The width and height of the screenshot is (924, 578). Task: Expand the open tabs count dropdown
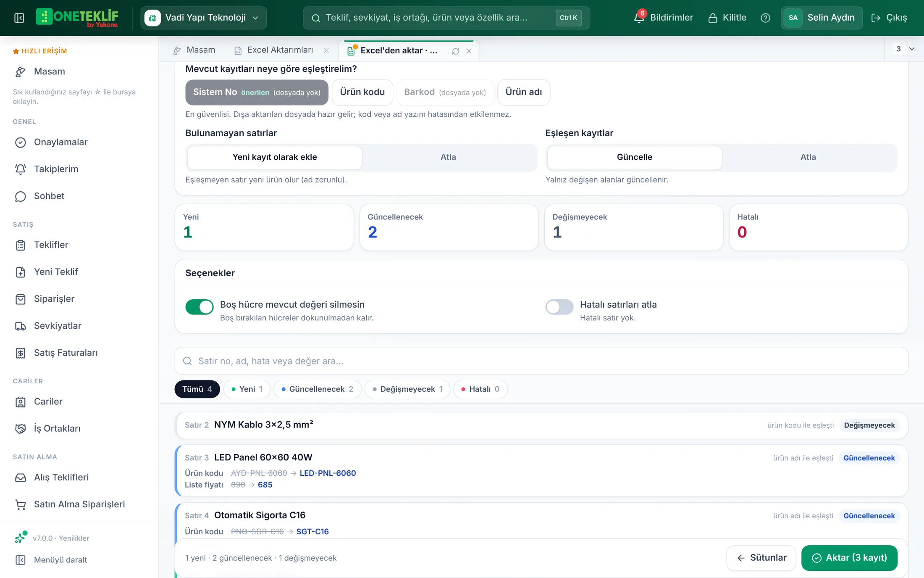(x=904, y=49)
